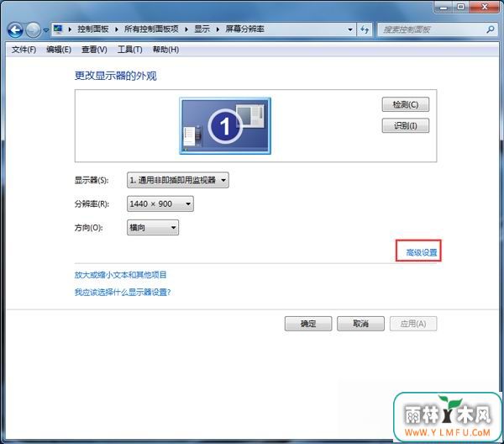Go back with the Back arrow button
This screenshot has height=444, width=504.
coord(15,30)
